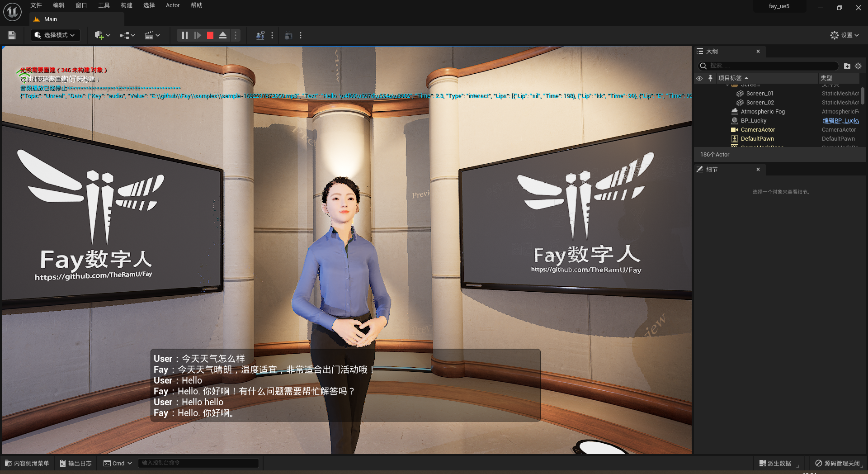Close the 大纲 outliner tab
Screen dimensions: 868x474
coord(758,52)
